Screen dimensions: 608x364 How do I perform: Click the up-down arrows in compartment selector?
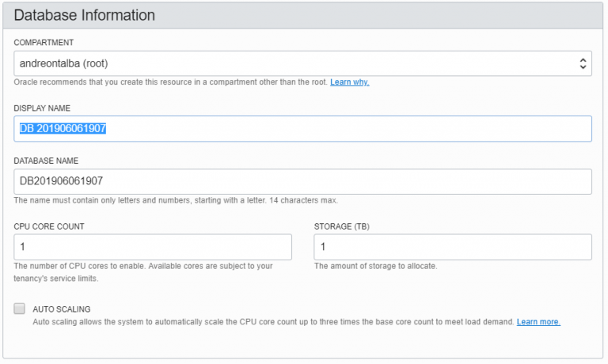(583, 63)
